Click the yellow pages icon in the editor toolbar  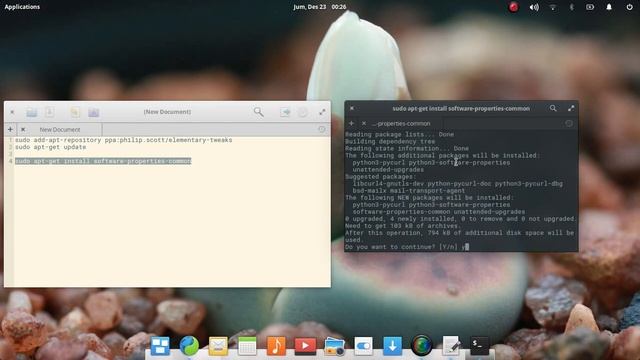click(75, 112)
